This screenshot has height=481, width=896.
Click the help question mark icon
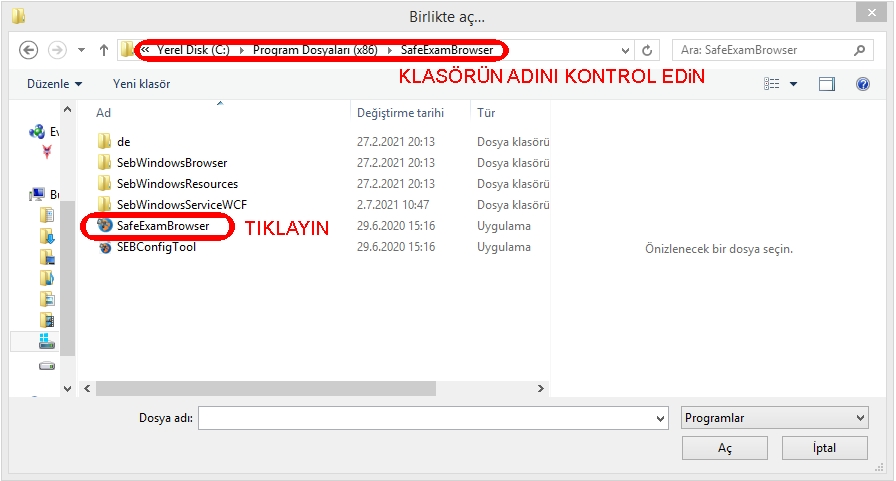862,85
